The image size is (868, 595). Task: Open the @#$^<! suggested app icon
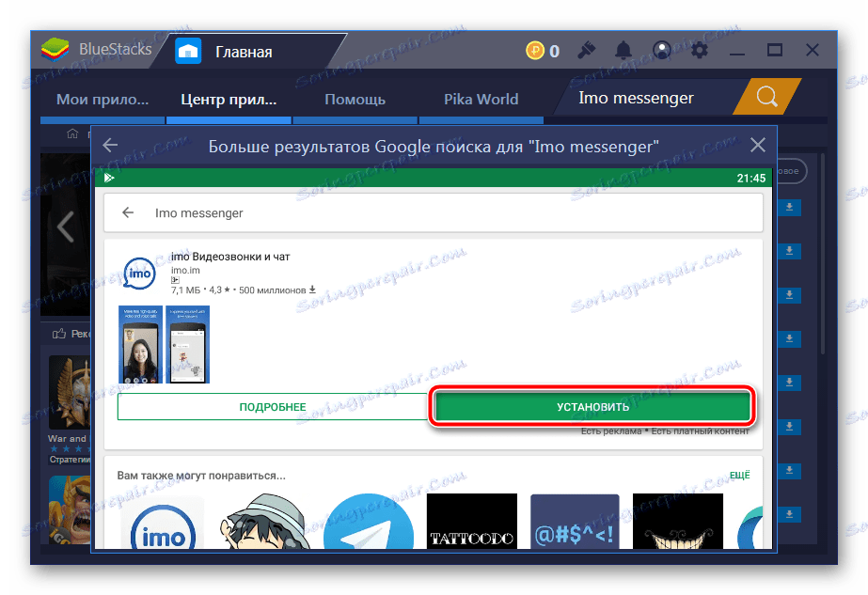click(x=575, y=522)
